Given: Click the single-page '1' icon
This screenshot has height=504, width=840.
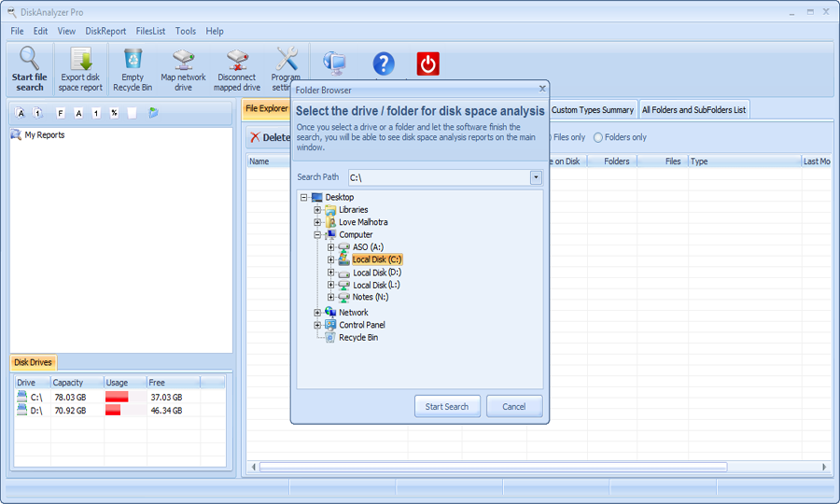Looking at the screenshot, I should coord(96,113).
